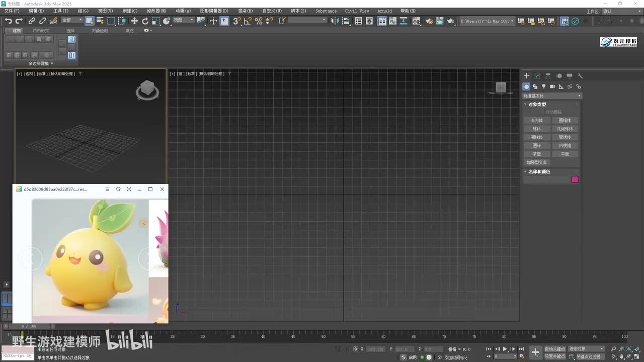
Task: Open the 渲染(R) menu
Action: click(x=245, y=11)
